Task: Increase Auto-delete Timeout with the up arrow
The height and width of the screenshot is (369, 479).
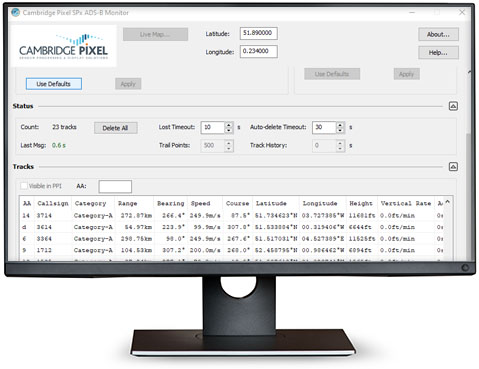Action: [x=340, y=124]
